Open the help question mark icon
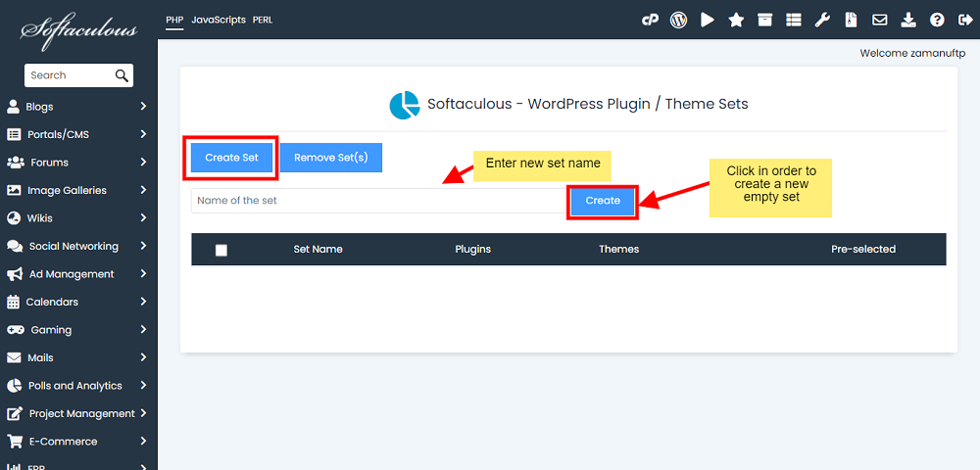The height and width of the screenshot is (470, 980). point(937,20)
